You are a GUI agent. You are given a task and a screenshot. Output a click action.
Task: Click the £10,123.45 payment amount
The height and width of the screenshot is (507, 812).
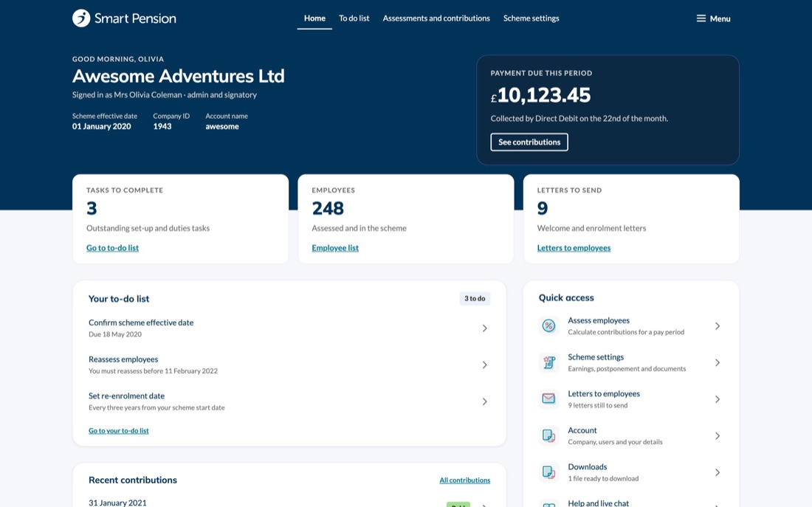point(540,95)
